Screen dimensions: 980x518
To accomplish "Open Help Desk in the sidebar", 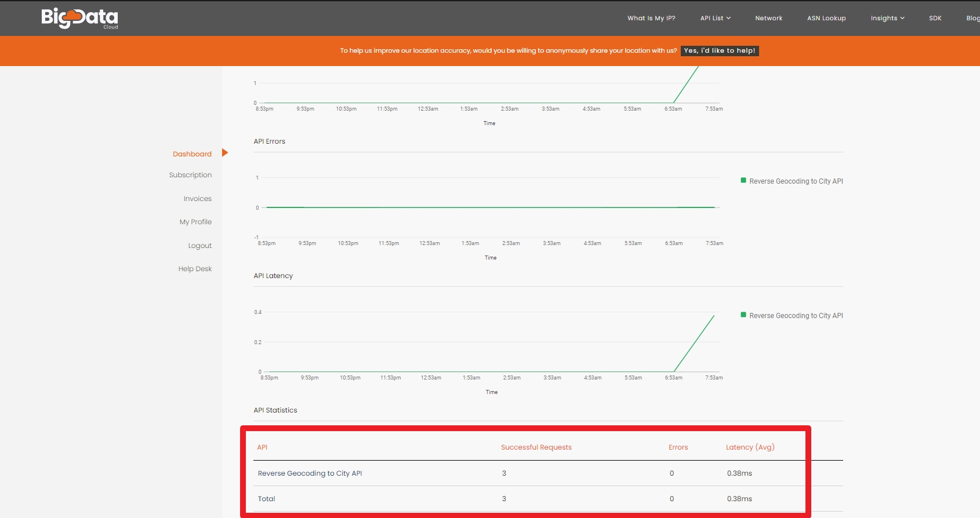I will (x=195, y=269).
